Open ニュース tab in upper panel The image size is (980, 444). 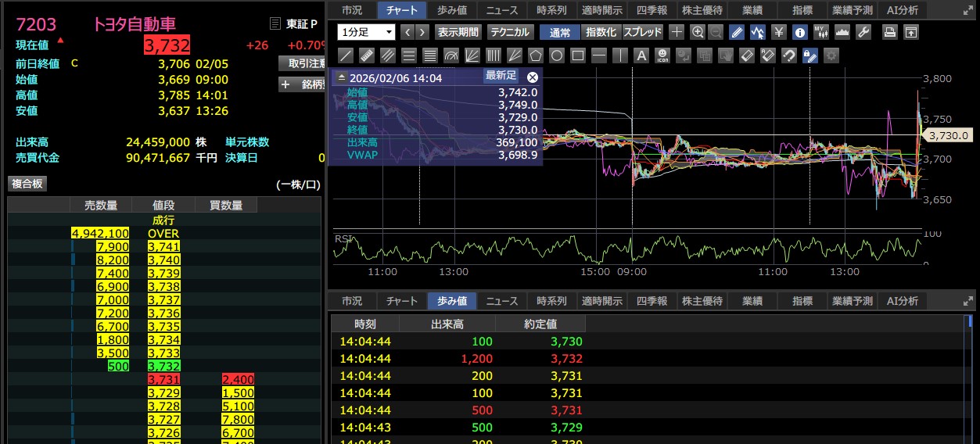(501, 10)
